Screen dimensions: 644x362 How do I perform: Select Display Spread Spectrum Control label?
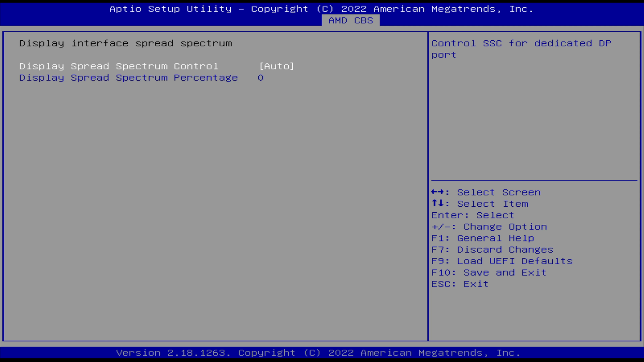[119, 66]
